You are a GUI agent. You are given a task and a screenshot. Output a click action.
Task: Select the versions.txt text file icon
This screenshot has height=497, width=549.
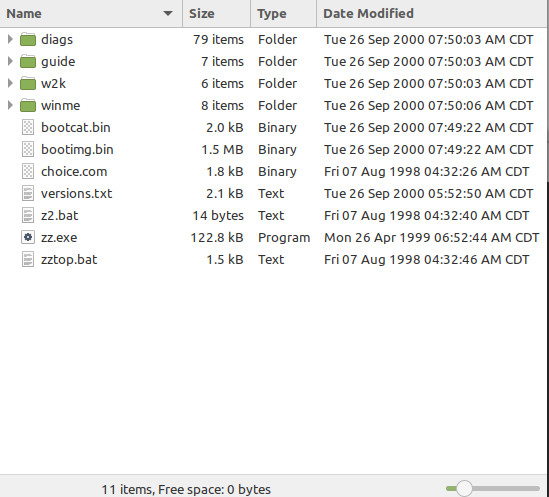[x=28, y=193]
